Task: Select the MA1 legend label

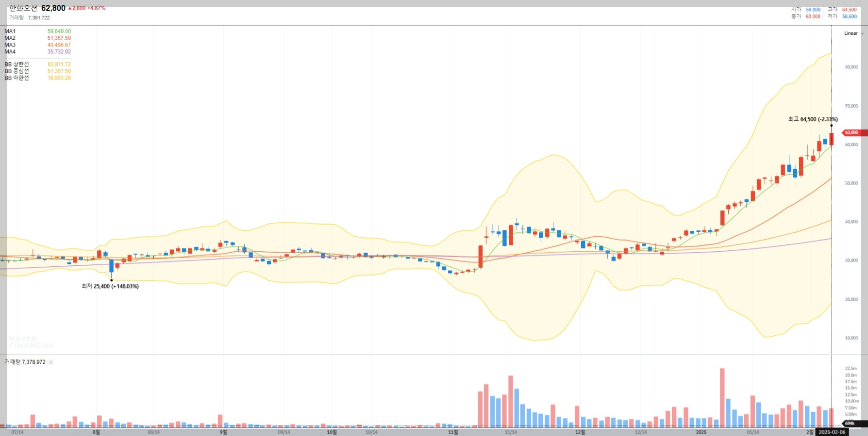Action: (x=10, y=32)
